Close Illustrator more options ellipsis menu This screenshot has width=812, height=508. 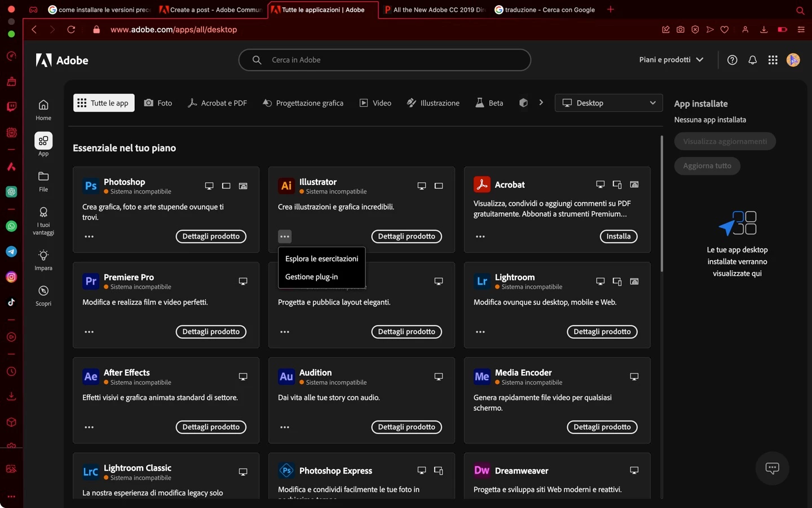[x=285, y=237]
